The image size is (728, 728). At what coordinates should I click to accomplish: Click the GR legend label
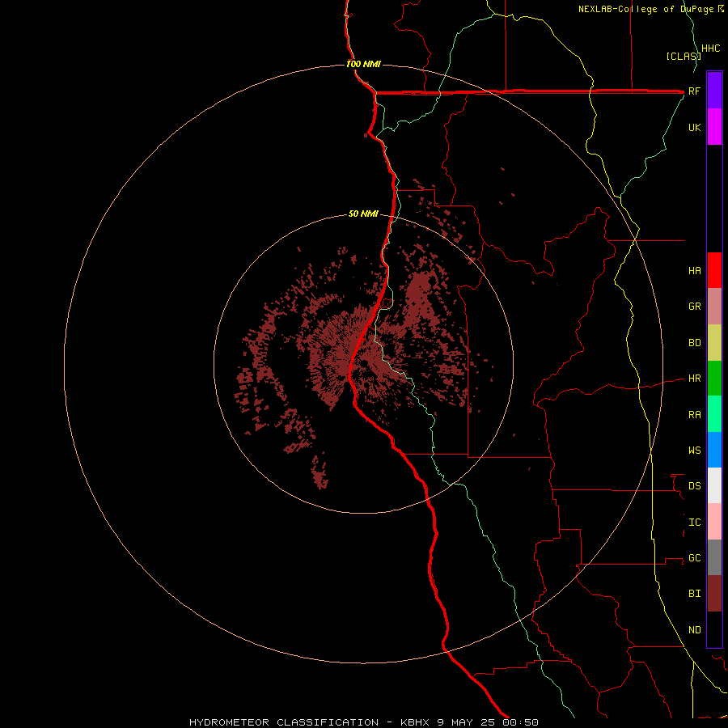(694, 307)
